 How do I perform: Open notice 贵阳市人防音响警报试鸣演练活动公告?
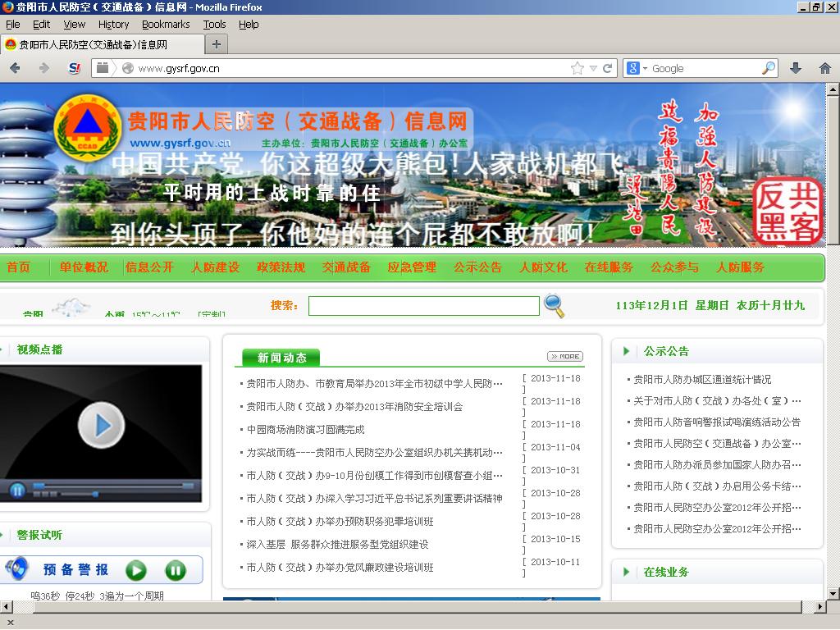click(717, 422)
